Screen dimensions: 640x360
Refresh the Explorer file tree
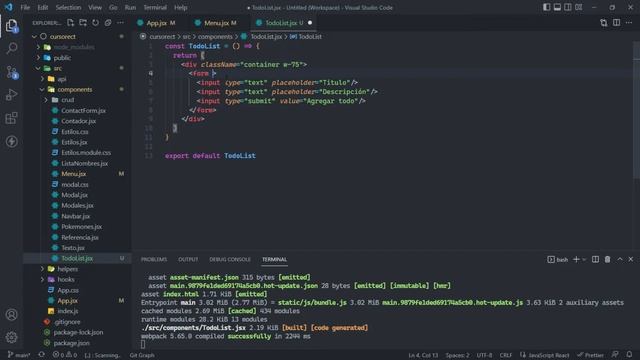click(x=96, y=23)
